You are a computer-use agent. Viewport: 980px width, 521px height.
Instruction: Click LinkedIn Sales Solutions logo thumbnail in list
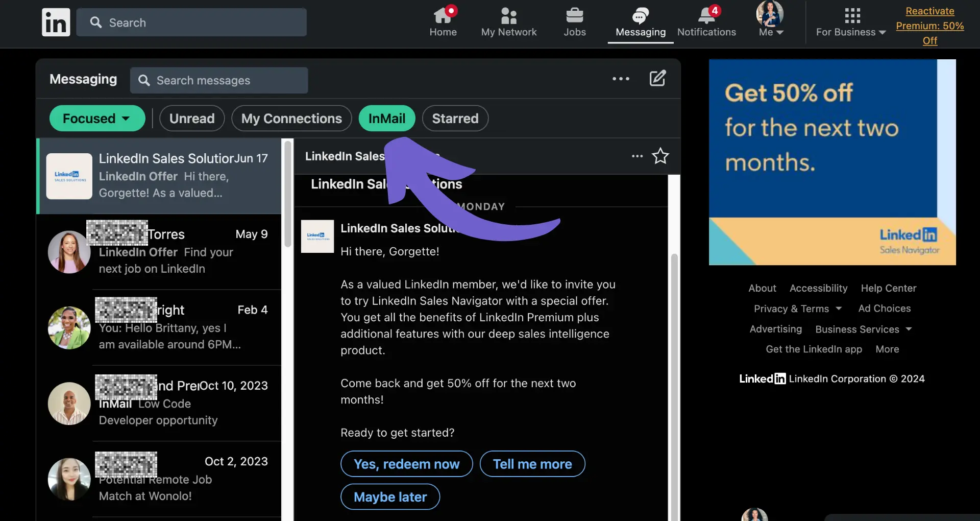69,176
